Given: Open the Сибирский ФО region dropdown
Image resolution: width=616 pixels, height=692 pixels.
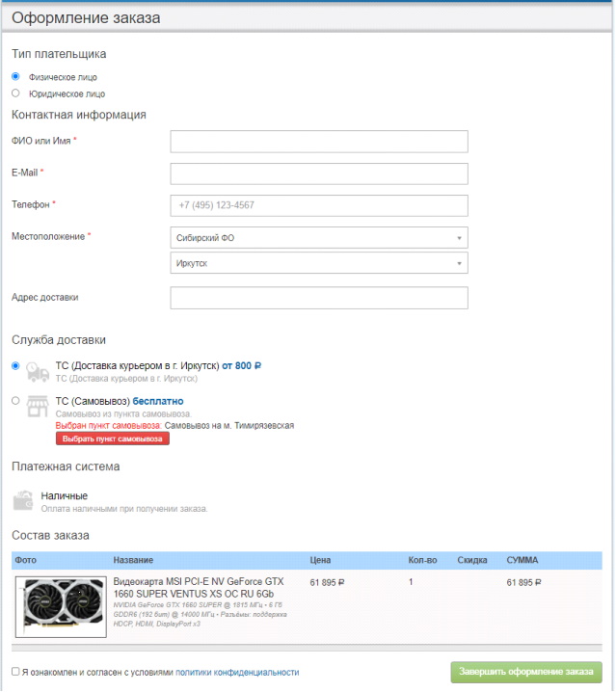Looking at the screenshot, I should tap(318, 237).
